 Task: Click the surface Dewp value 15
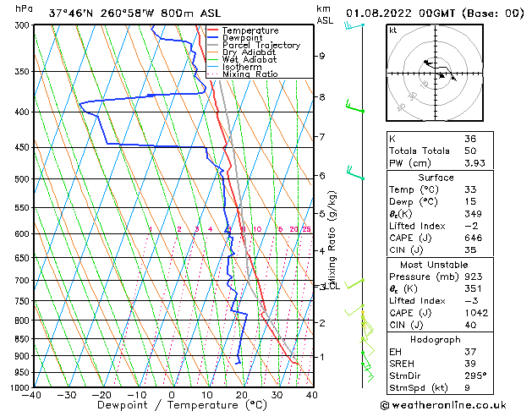tap(470, 201)
